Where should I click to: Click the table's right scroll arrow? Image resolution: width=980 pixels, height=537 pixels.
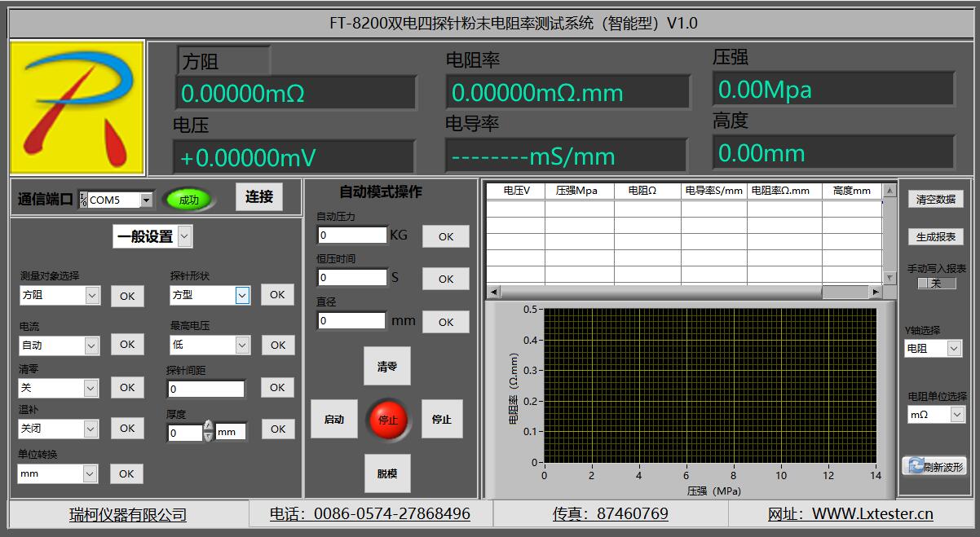pyautogui.click(x=876, y=292)
